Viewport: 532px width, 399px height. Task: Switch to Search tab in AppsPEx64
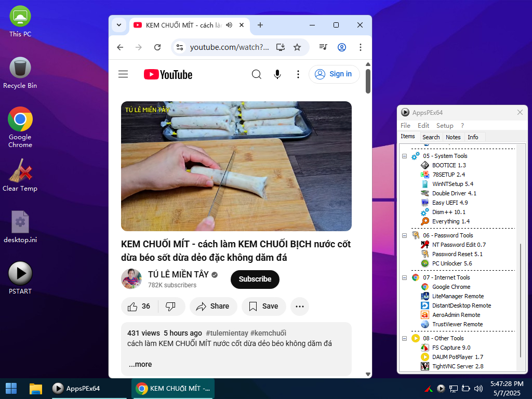click(431, 137)
